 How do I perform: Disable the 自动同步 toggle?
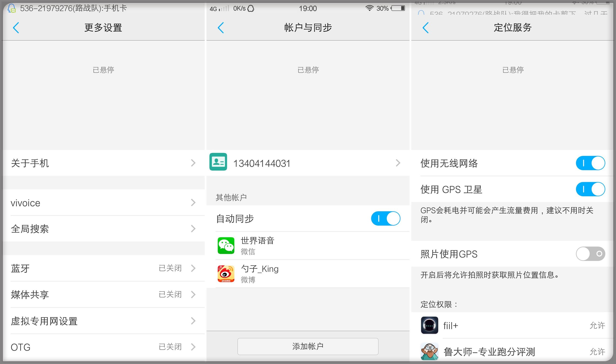pos(385,219)
